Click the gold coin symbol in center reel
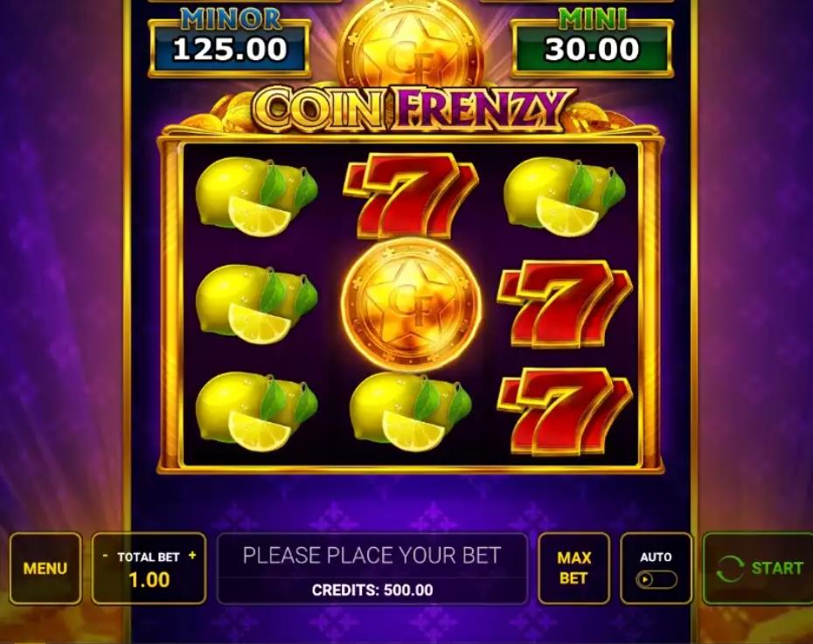 click(x=411, y=304)
